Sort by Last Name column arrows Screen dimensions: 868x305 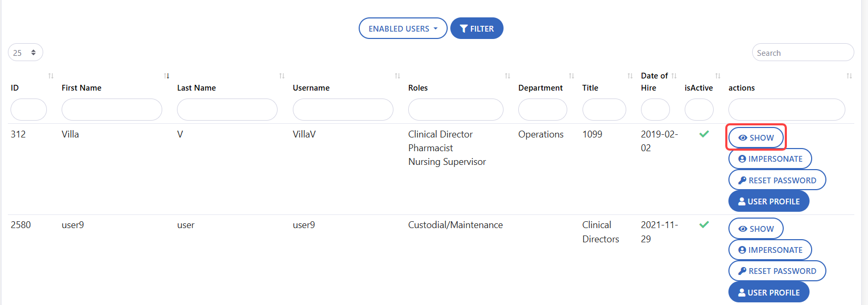(282, 76)
